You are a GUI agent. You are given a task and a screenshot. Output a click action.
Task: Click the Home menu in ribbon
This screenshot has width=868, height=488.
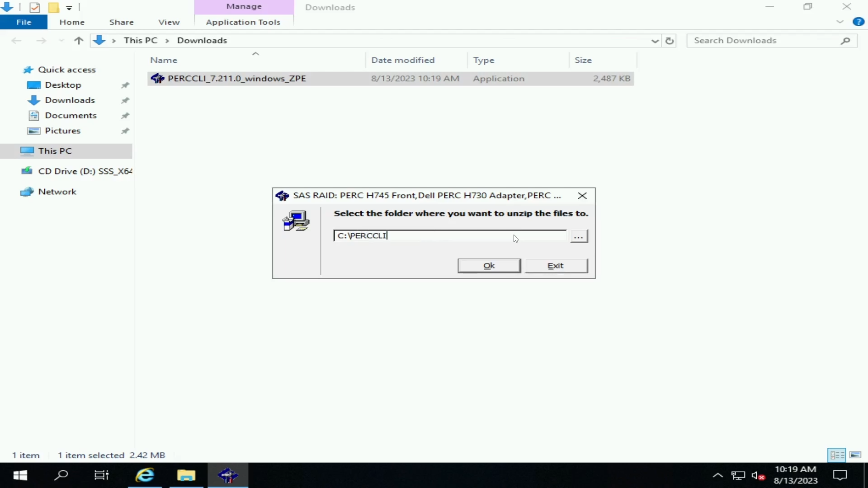[x=71, y=22]
